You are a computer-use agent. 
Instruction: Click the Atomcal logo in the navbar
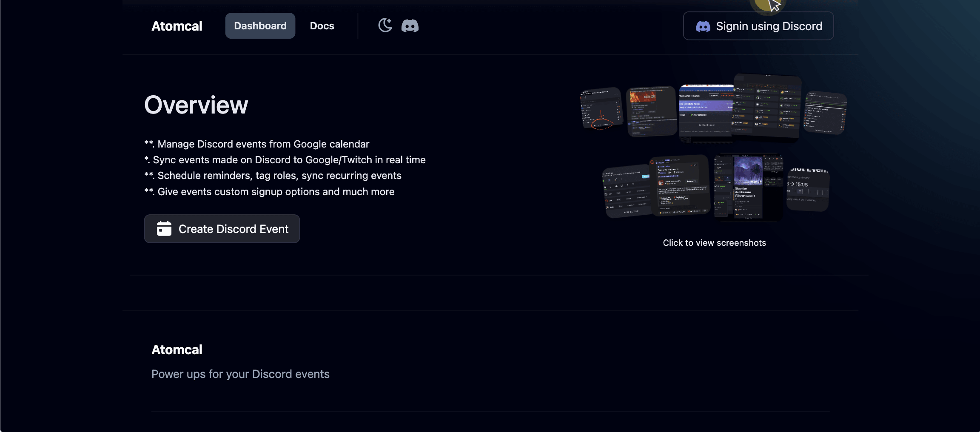(x=177, y=26)
